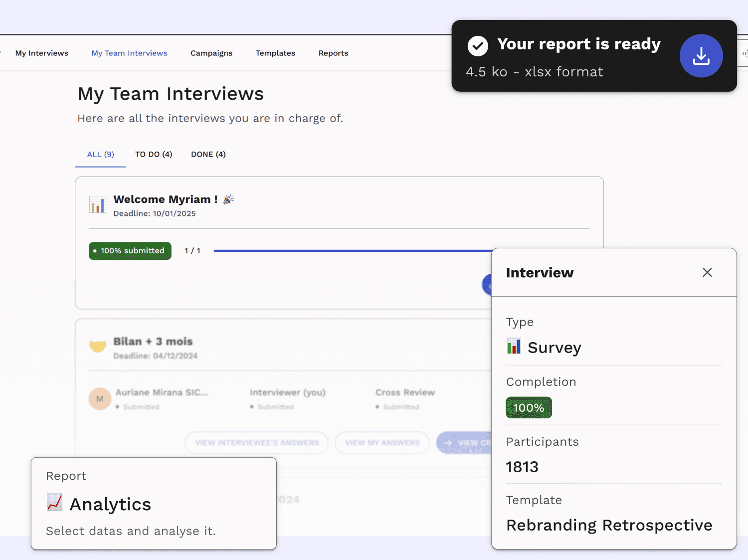Click the 100% submitted badge
Screen dimensions: 748x560
click(130, 251)
